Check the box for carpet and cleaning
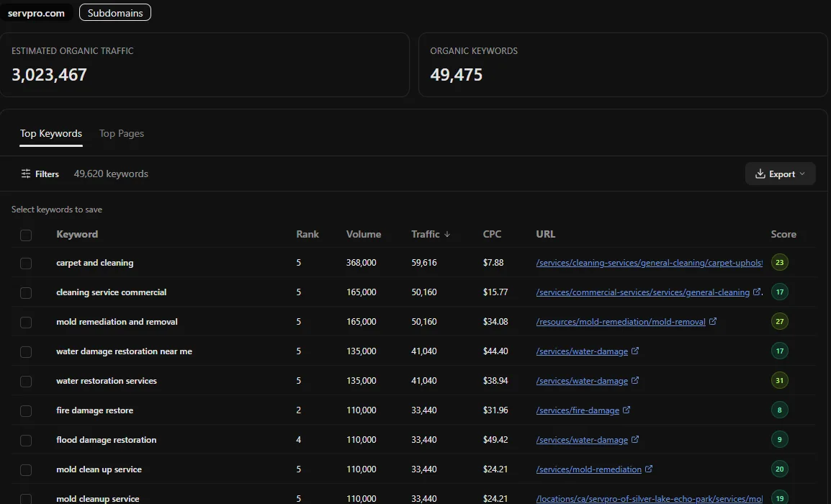The width and height of the screenshot is (831, 504). [26, 264]
